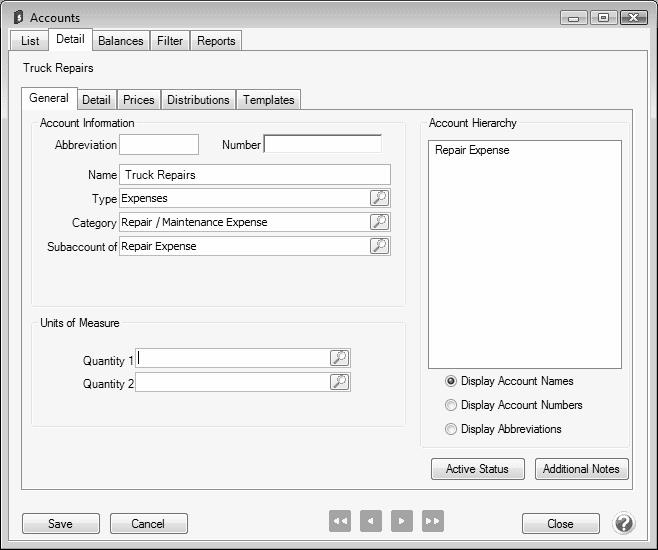Switch to the Templates sub-tab
Image resolution: width=658 pixels, height=550 pixels.
(x=269, y=100)
